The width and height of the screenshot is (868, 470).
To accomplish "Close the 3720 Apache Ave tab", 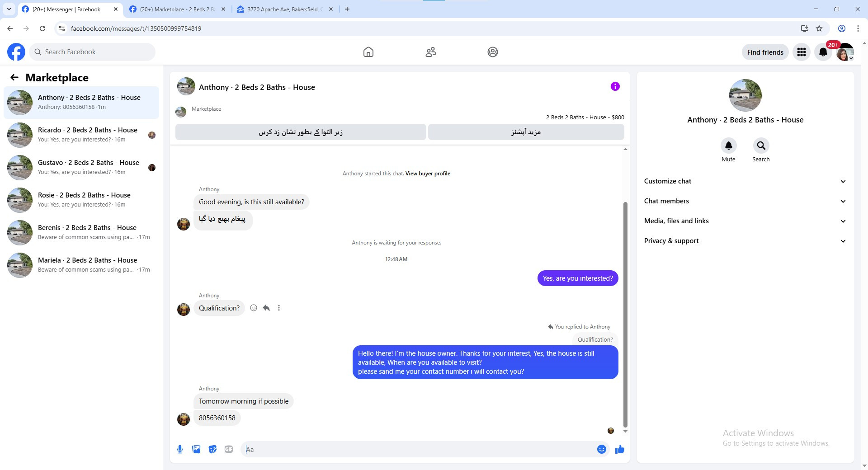I will [331, 9].
